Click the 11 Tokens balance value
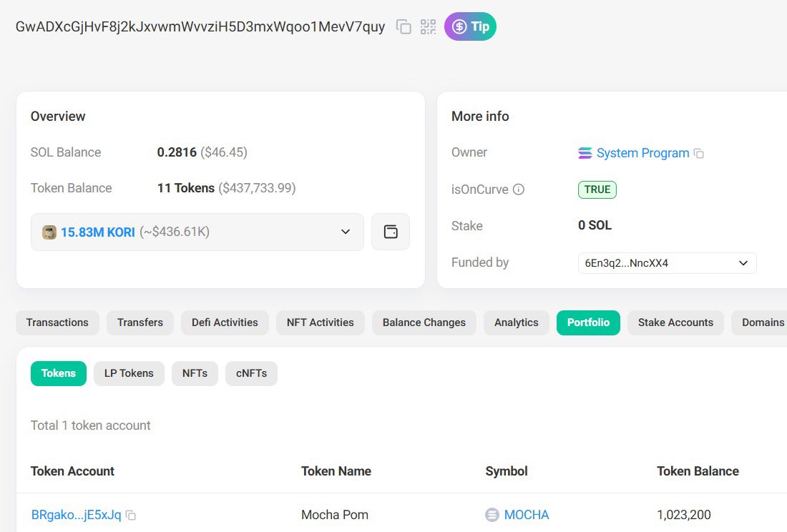Screen dimensions: 787x532 coord(186,188)
